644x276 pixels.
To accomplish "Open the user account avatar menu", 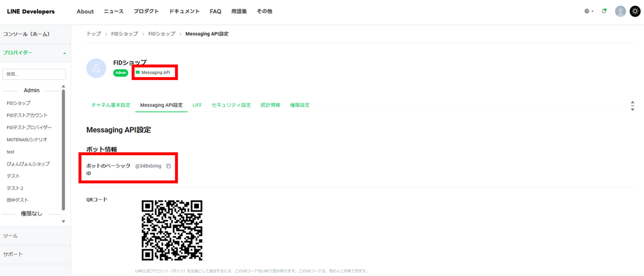I will click(x=620, y=11).
